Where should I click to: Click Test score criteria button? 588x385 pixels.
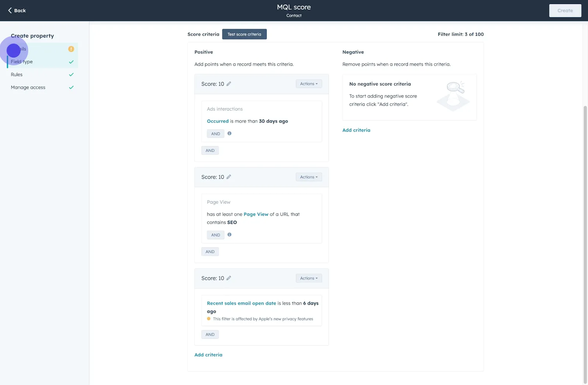point(244,34)
